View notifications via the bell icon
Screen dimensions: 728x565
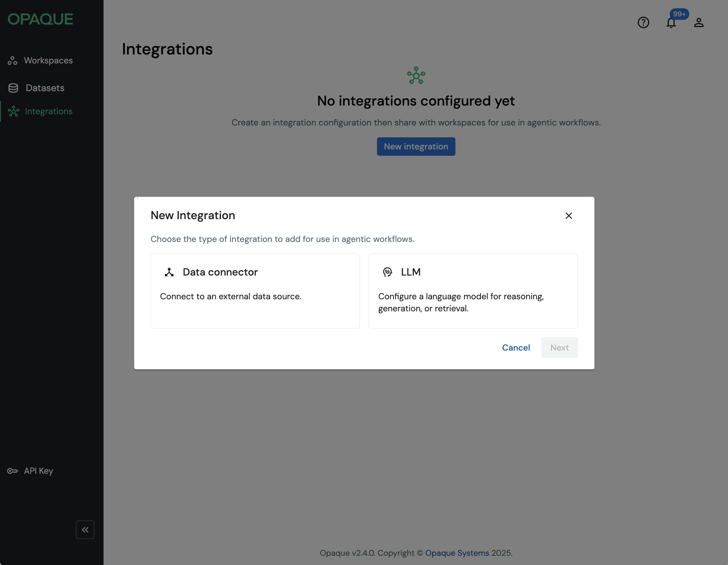pyautogui.click(x=671, y=23)
